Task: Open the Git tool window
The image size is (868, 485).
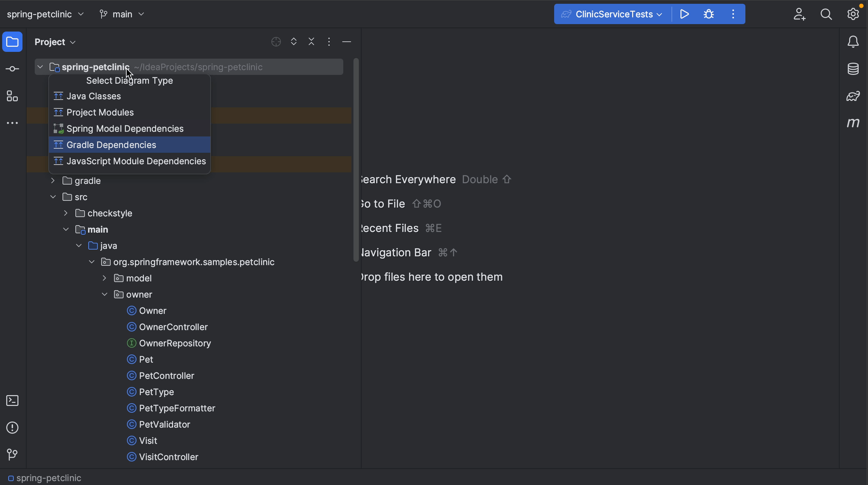Action: (x=12, y=454)
